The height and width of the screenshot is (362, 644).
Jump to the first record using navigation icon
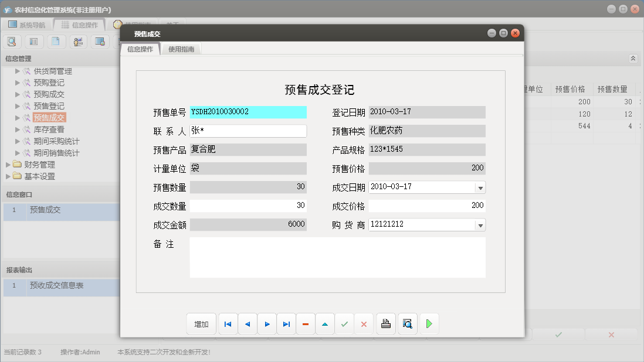[x=228, y=323]
